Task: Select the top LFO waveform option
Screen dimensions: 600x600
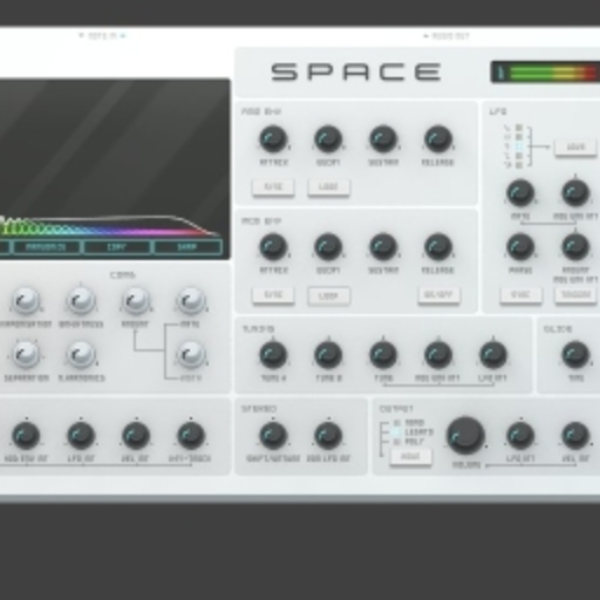Action: point(518,127)
